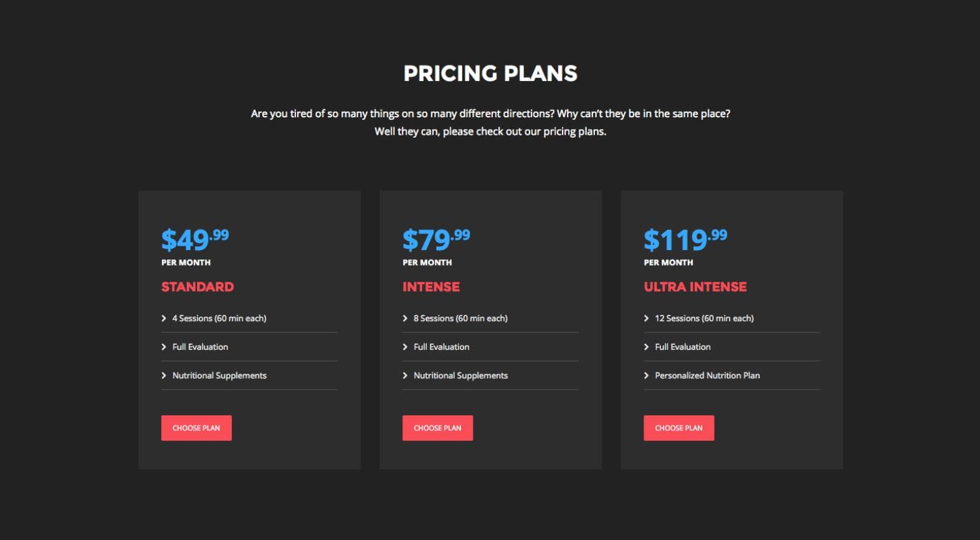Click the Personalized Nutrition Plan text
The height and width of the screenshot is (540, 980).
(x=707, y=375)
